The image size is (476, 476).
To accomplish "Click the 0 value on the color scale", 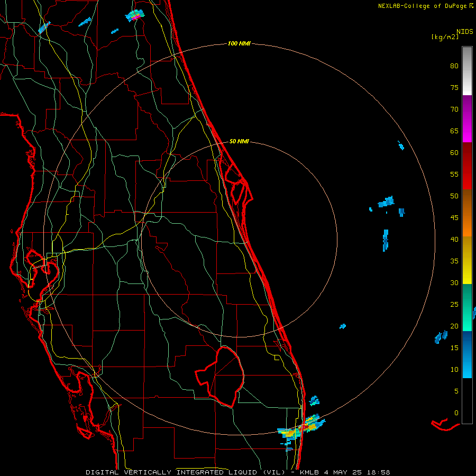I will tap(456, 413).
